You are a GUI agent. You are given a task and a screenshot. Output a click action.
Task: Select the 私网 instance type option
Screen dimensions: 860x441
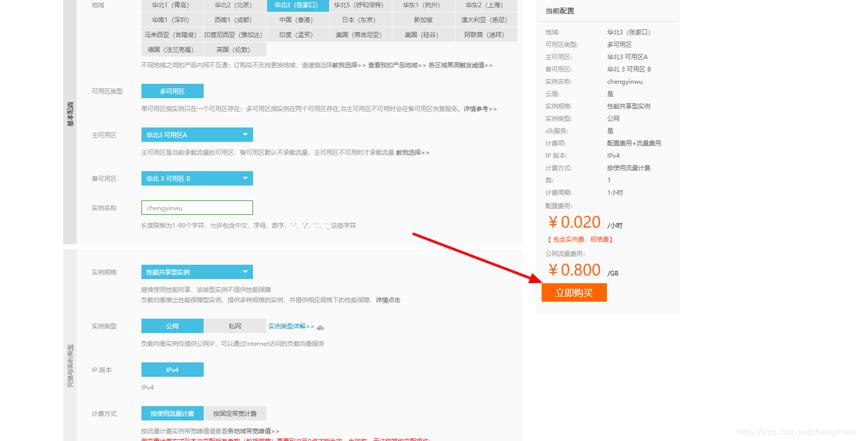(x=235, y=326)
